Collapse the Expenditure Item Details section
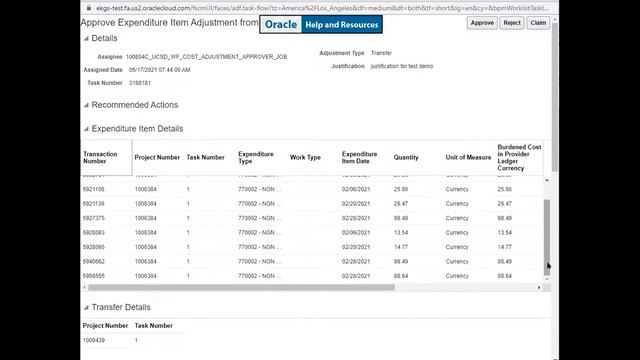The width and height of the screenshot is (640, 360). tap(86, 129)
